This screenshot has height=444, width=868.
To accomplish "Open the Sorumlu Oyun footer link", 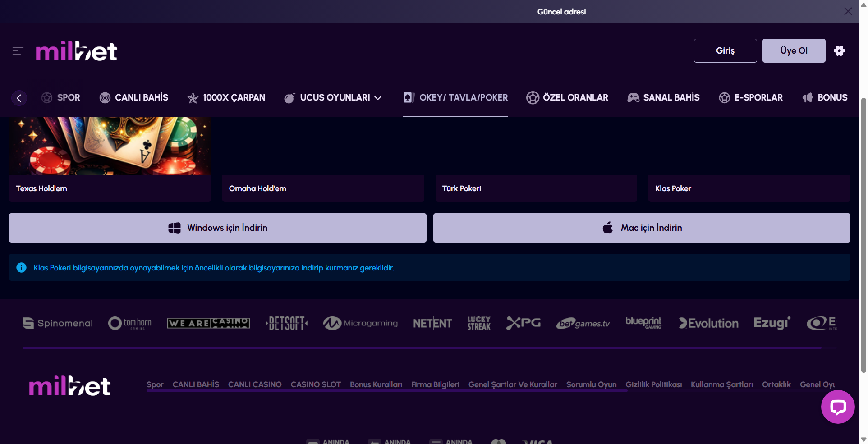I will click(x=591, y=384).
